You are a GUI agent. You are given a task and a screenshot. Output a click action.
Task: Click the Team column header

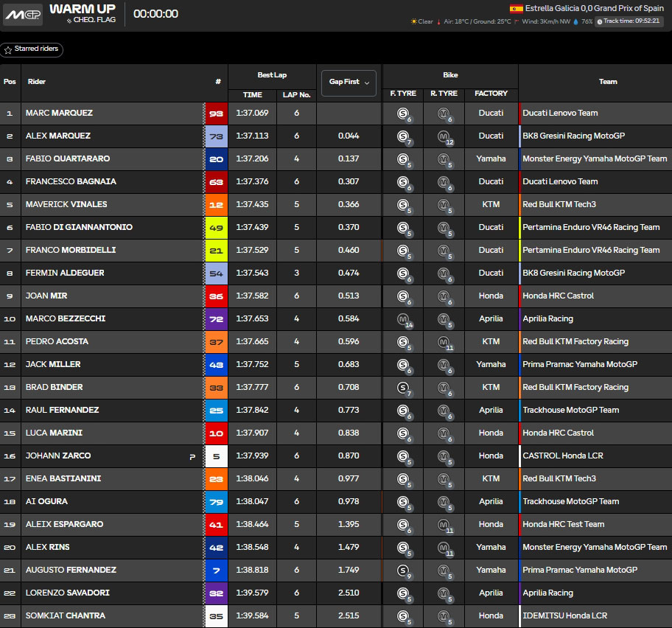pyautogui.click(x=608, y=82)
